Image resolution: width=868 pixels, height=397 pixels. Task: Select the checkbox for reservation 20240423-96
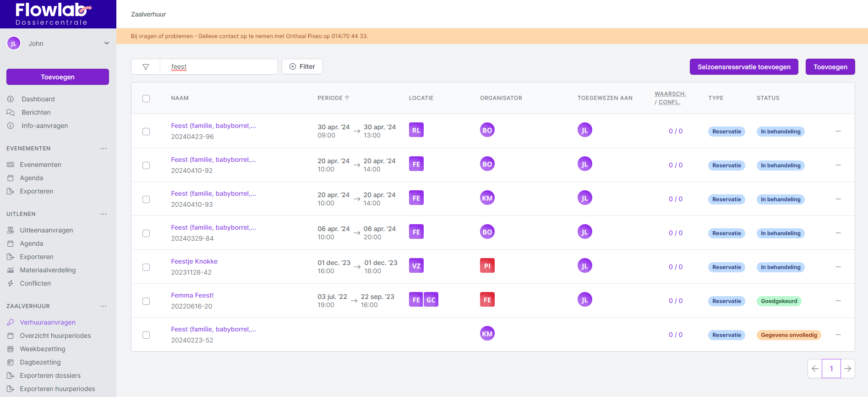point(146,132)
